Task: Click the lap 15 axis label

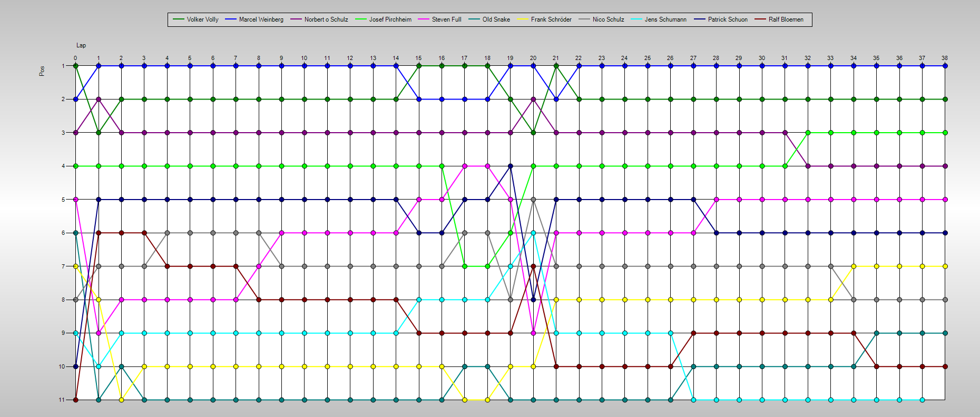Action: (418, 58)
